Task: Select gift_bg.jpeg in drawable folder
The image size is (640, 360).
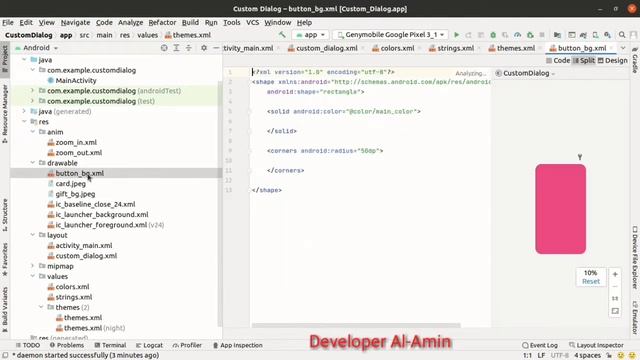Action: 75,194
